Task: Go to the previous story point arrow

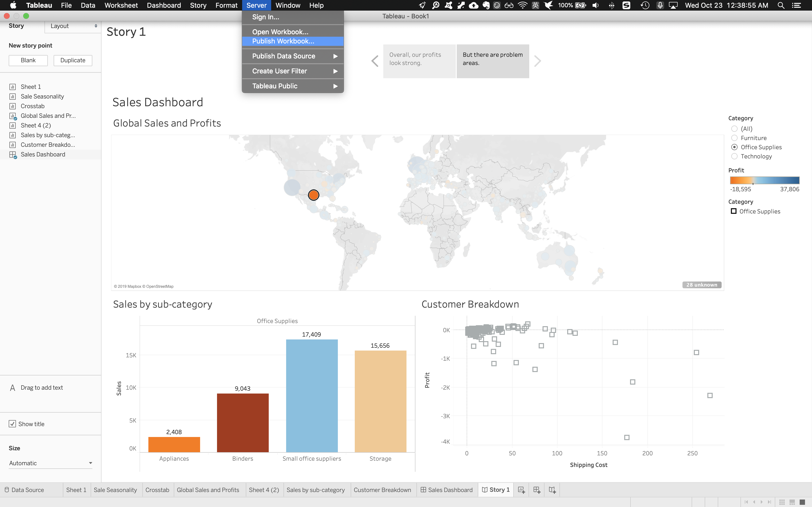Action: 375,61
